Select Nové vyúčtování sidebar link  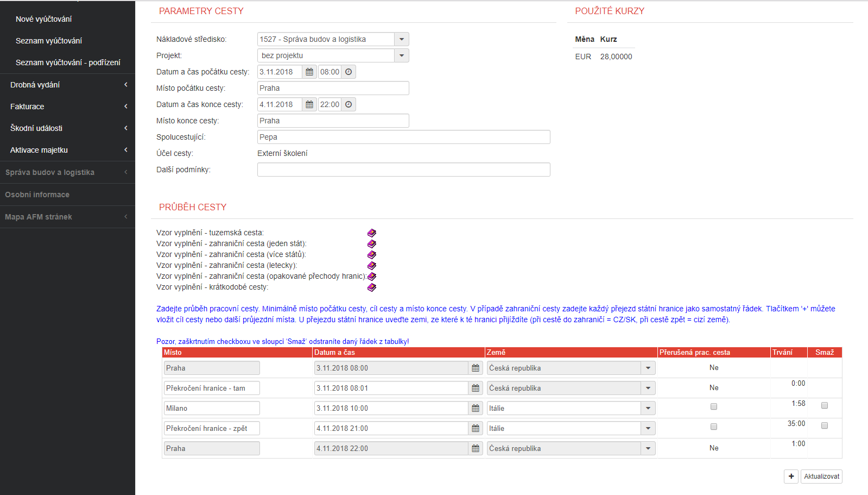click(x=43, y=19)
